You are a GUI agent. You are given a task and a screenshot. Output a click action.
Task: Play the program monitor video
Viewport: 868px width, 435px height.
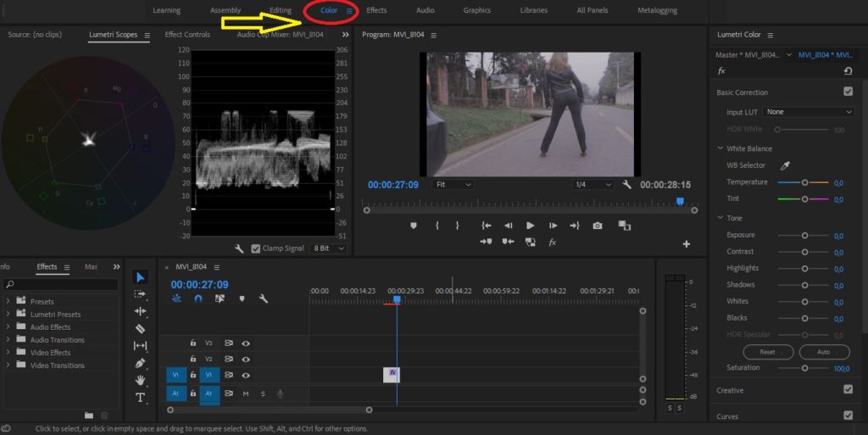click(531, 226)
